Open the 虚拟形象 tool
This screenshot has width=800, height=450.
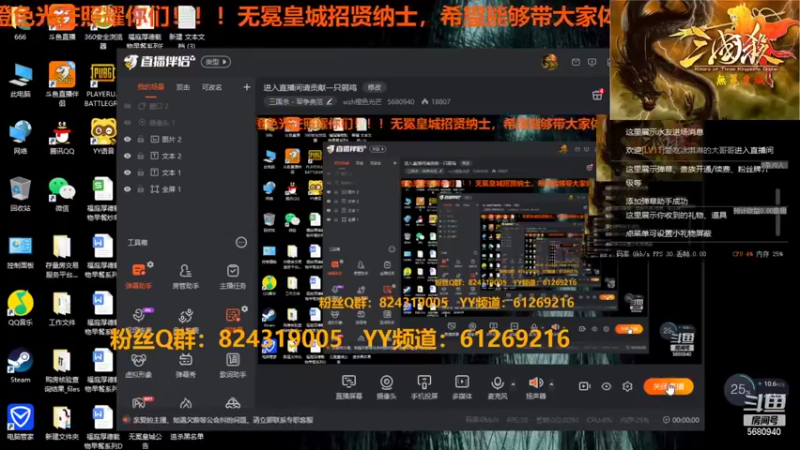139,365
